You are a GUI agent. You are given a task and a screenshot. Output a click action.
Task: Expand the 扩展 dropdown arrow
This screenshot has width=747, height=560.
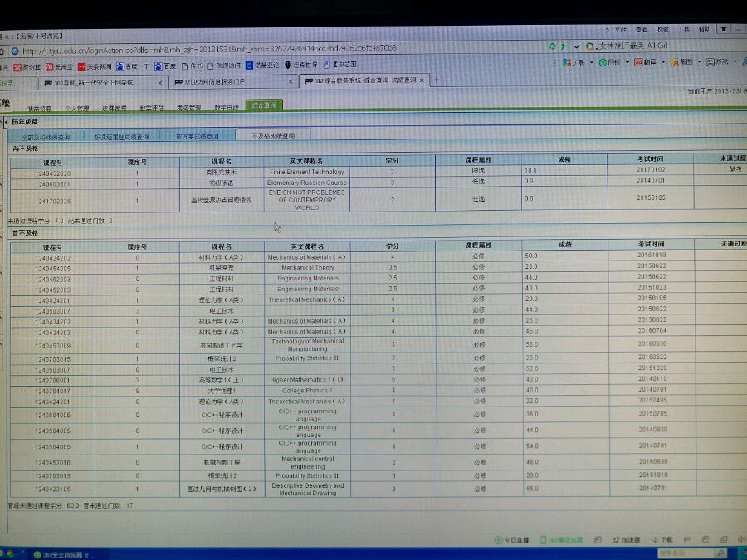pyautogui.click(x=591, y=62)
